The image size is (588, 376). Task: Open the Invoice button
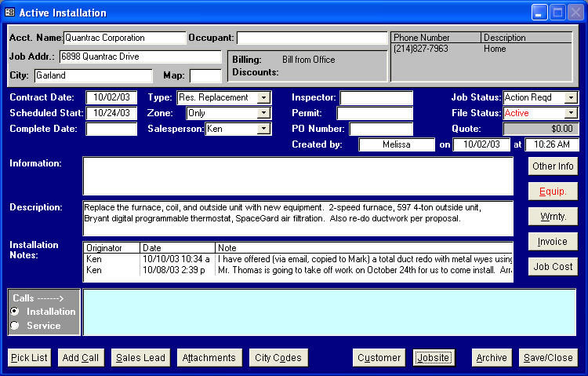click(553, 242)
